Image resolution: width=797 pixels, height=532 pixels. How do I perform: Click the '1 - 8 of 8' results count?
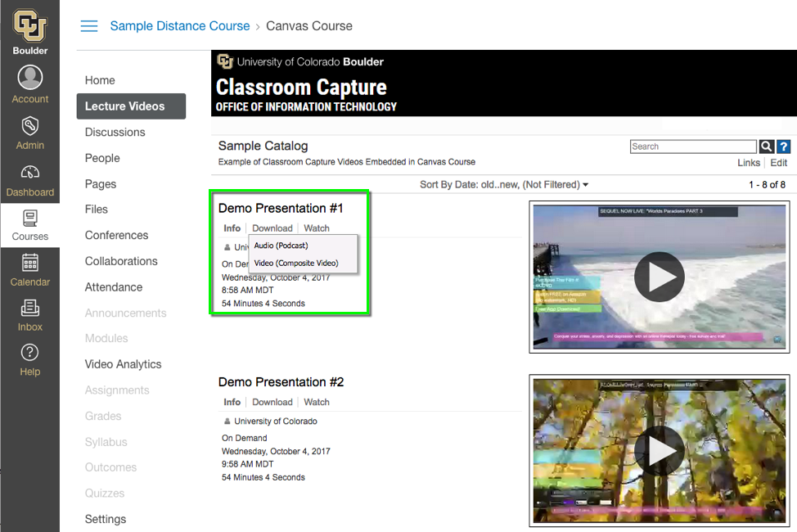[x=767, y=185]
